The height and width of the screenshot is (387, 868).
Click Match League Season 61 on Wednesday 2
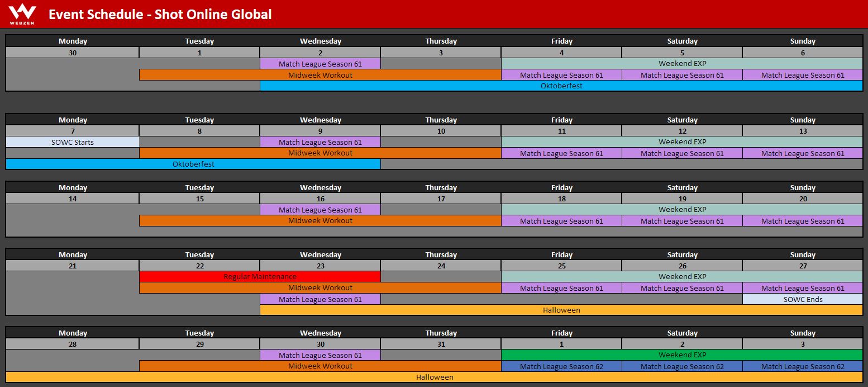coord(320,64)
